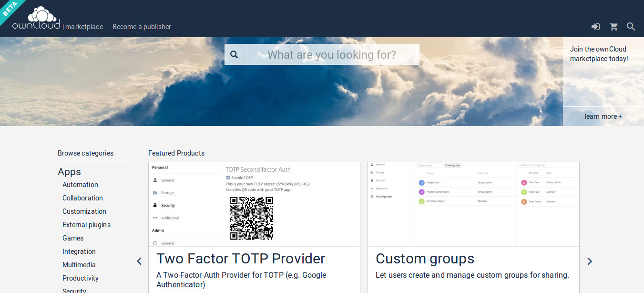Click the TOTP Provider screenshot thumbnail

254,204
